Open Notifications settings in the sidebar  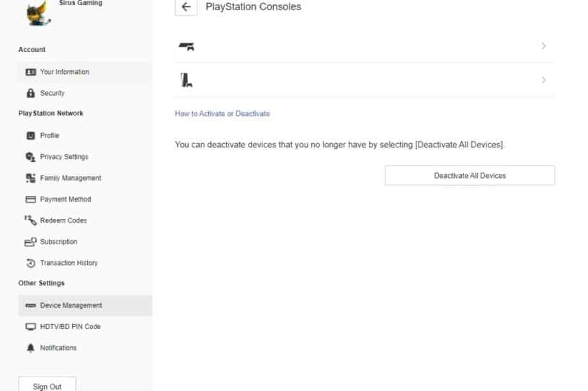point(85,348)
